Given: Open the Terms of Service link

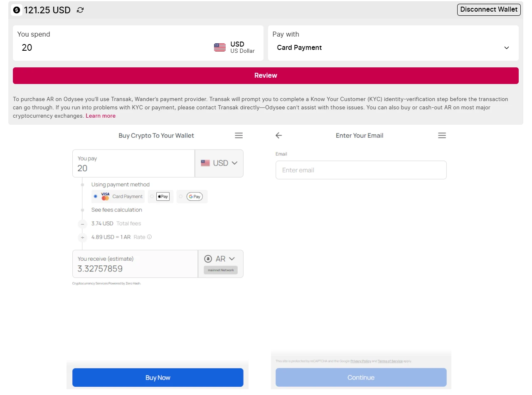Looking at the screenshot, I should (390, 361).
